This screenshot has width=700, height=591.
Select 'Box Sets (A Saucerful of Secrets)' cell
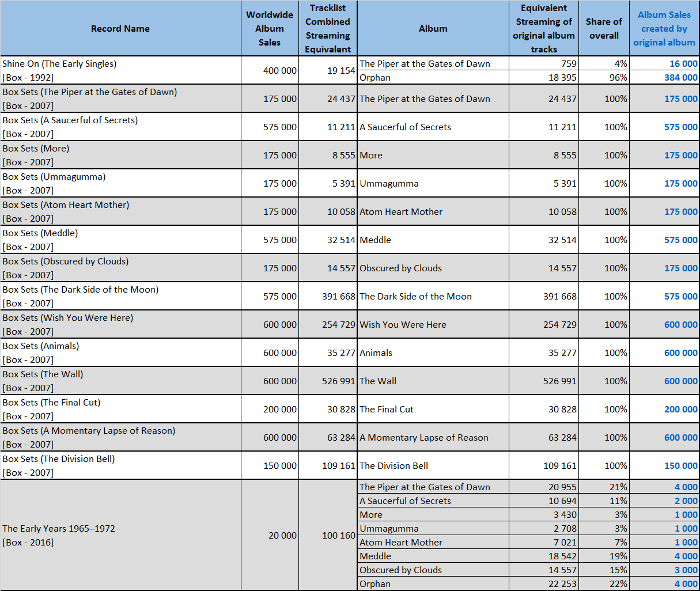[x=120, y=127]
